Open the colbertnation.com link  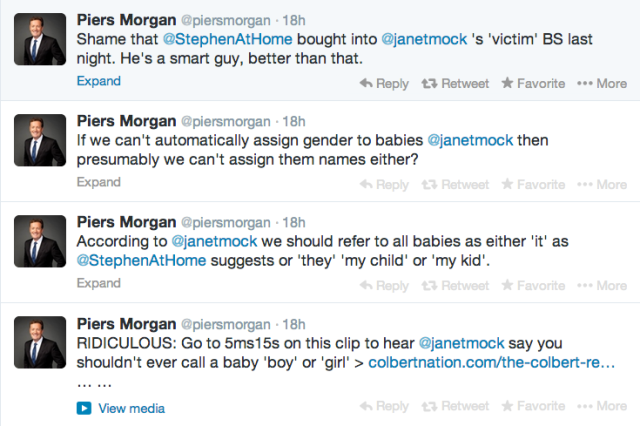(491, 362)
